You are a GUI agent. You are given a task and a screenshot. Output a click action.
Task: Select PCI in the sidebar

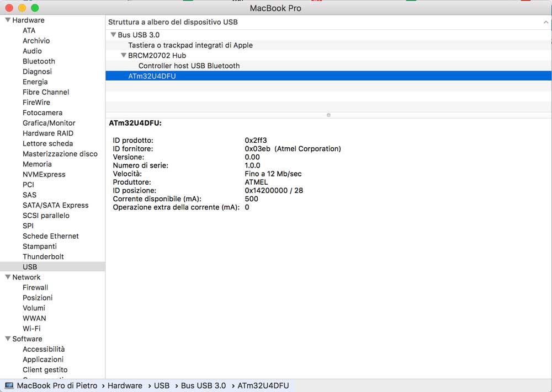pos(28,185)
